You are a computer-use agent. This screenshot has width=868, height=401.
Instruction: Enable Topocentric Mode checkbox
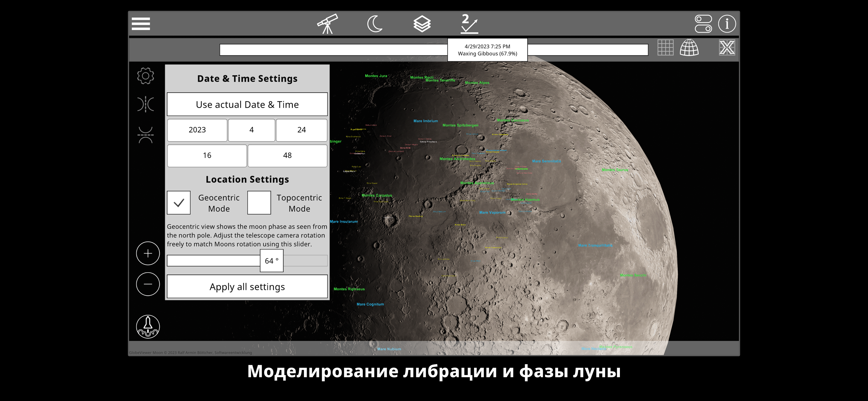259,203
